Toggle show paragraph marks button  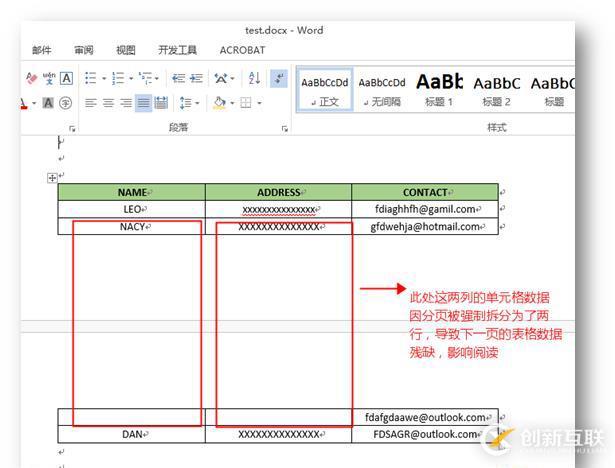279,78
